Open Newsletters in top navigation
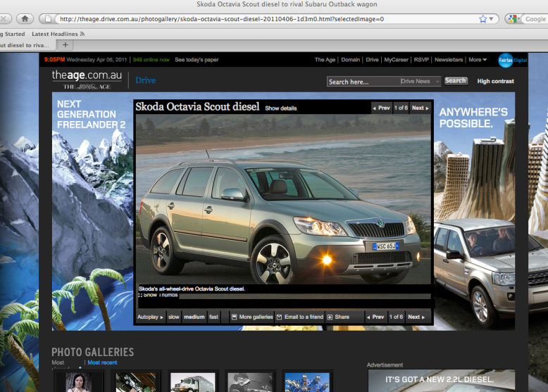The height and width of the screenshot is (392, 548). pyautogui.click(x=449, y=61)
